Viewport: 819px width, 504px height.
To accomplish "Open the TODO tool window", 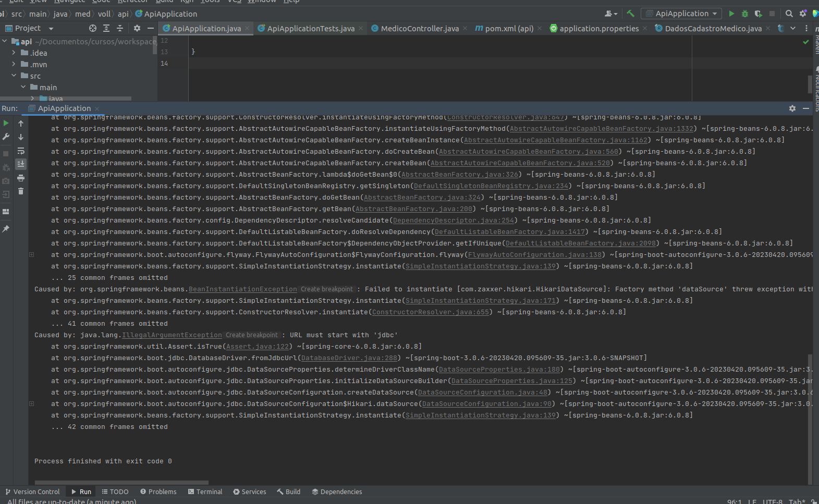I will coord(115,491).
